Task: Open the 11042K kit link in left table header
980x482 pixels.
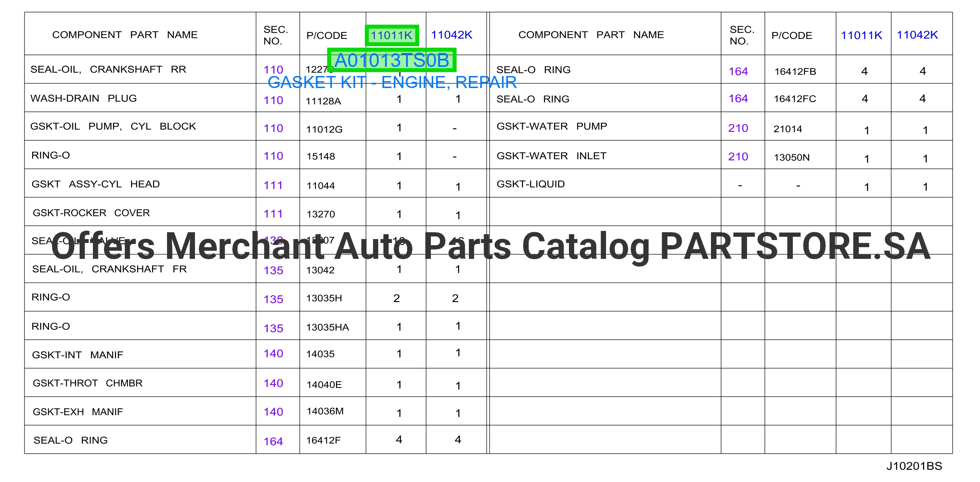Action: tap(451, 35)
